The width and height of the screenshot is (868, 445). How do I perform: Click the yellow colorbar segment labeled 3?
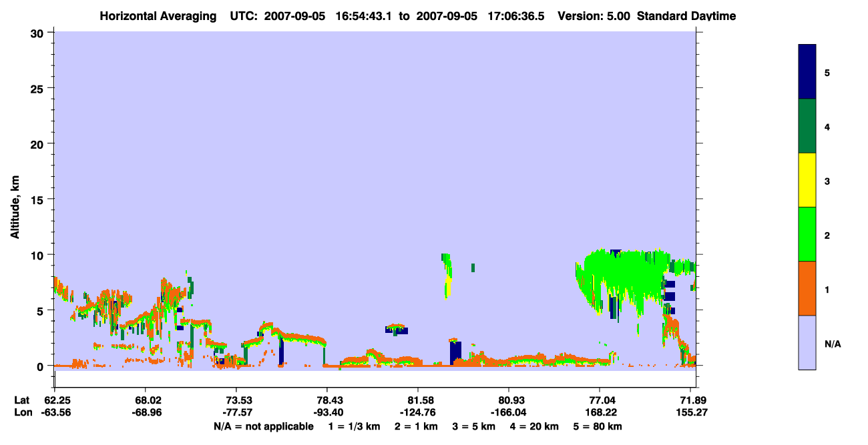click(807, 180)
